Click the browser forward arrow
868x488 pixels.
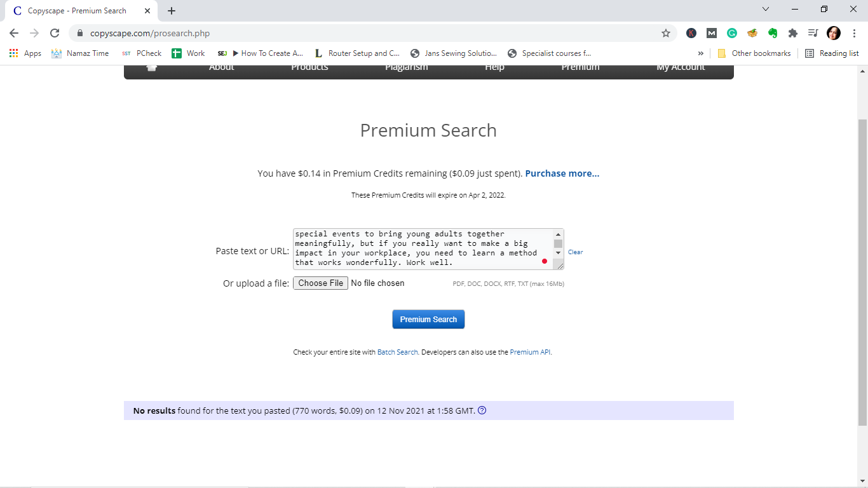coord(34,33)
